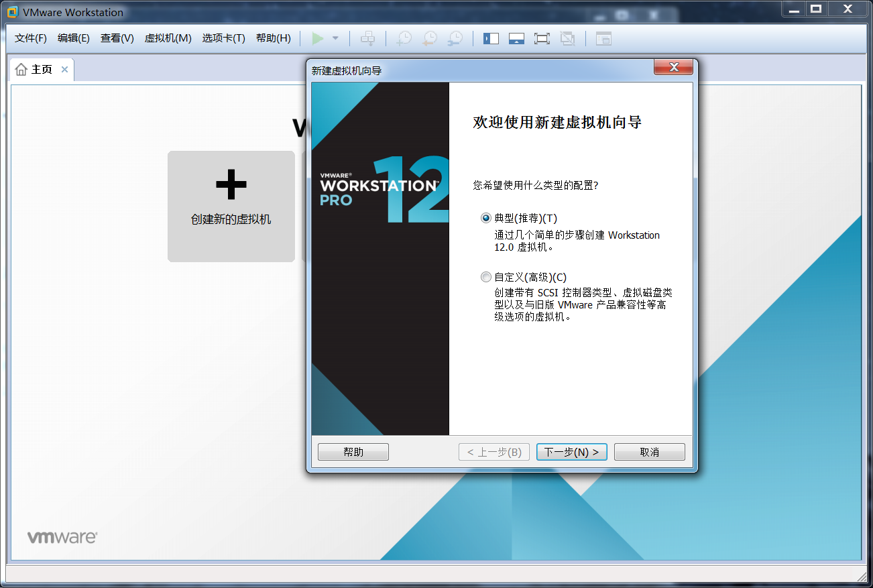Click the green power on play icon
This screenshot has width=873, height=588.
tap(318, 38)
